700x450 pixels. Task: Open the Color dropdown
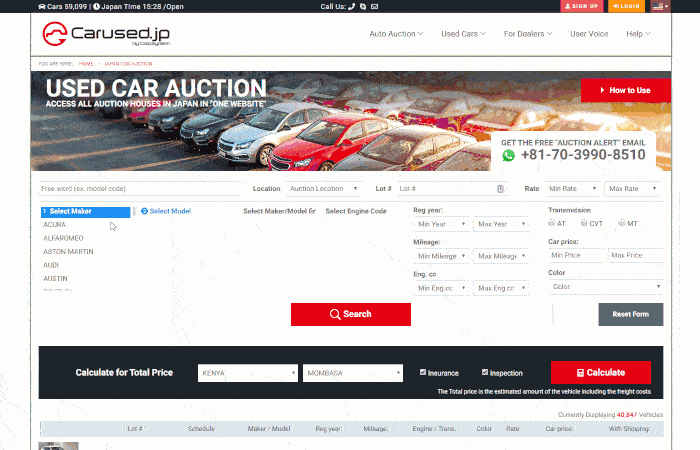tap(606, 287)
